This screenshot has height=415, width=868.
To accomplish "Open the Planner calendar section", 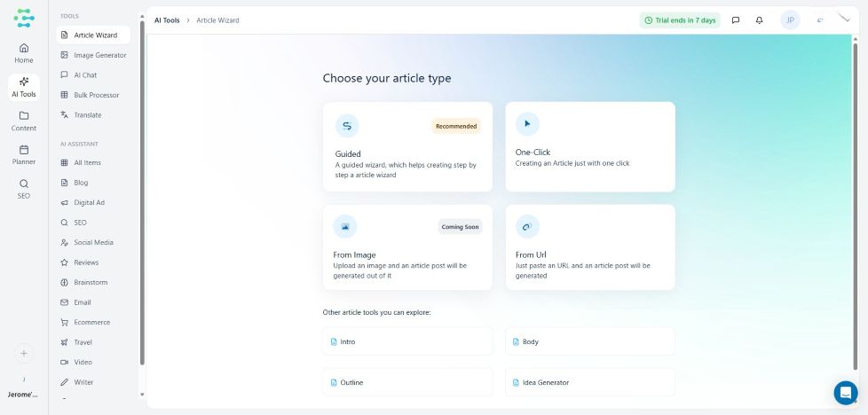I will click(x=24, y=155).
